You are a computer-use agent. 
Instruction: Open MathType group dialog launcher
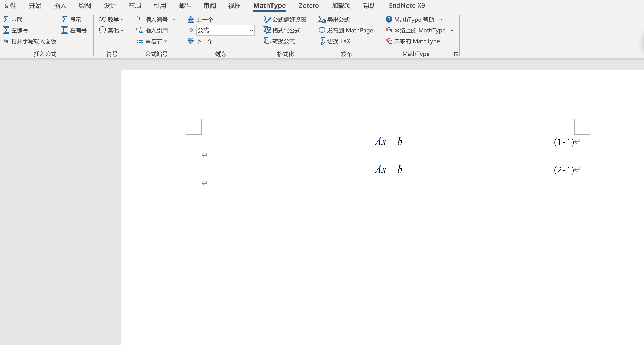(x=456, y=54)
